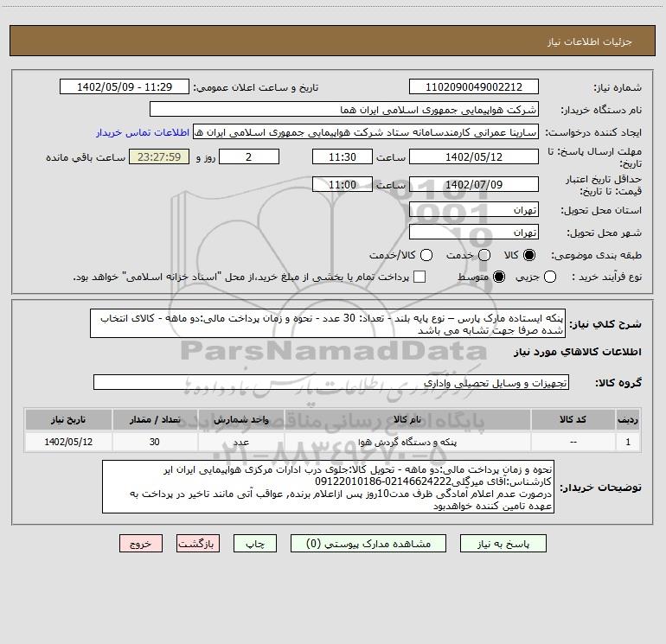Image resolution: width=666 pixels, height=644 pixels.
Task: Click the announcement date field 1402/05/09 - 11:29
Action: (x=125, y=87)
